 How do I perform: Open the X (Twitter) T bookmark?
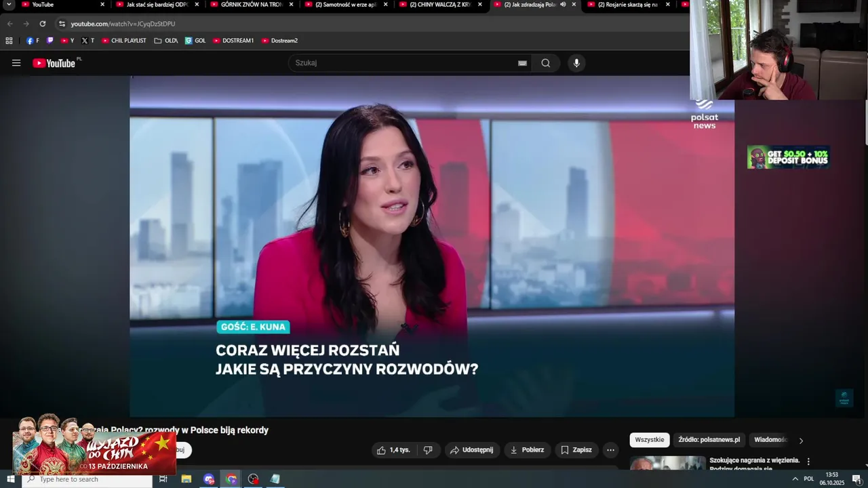87,41
